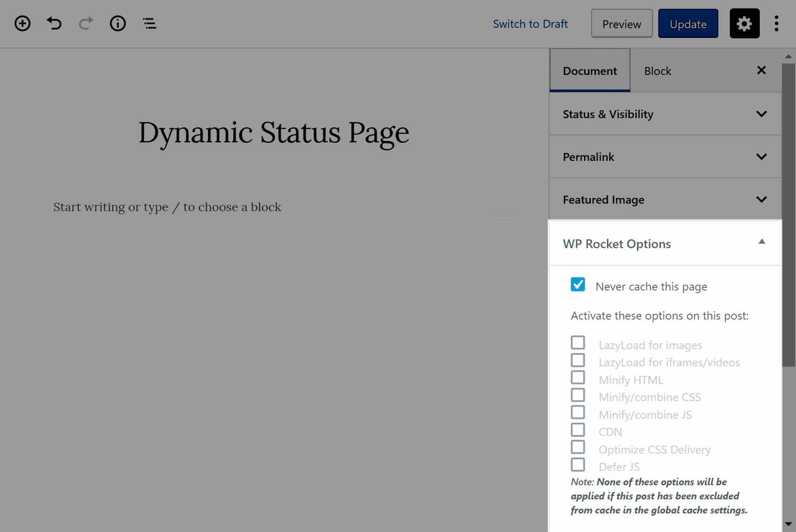Expand the Permalink panel
This screenshot has height=532, width=796.
coord(665,157)
